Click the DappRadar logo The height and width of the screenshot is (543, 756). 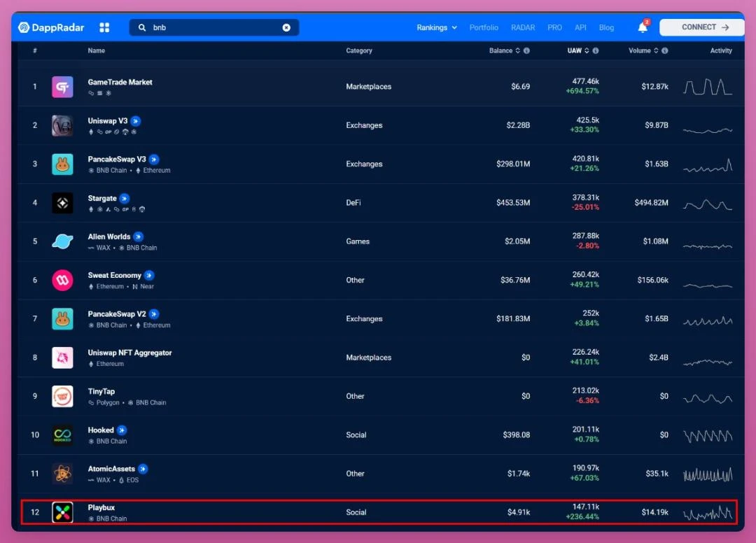pos(51,27)
